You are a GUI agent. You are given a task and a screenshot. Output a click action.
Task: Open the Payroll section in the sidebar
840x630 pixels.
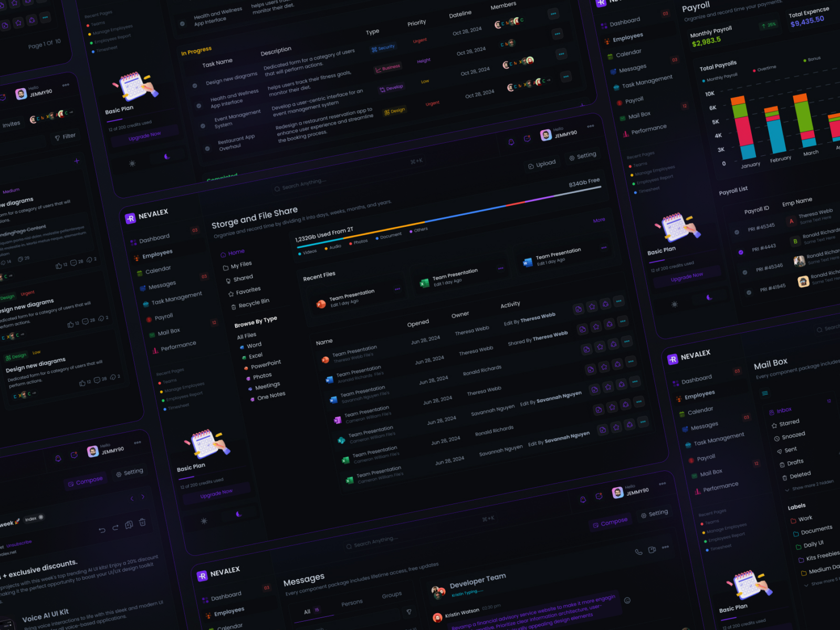click(163, 316)
